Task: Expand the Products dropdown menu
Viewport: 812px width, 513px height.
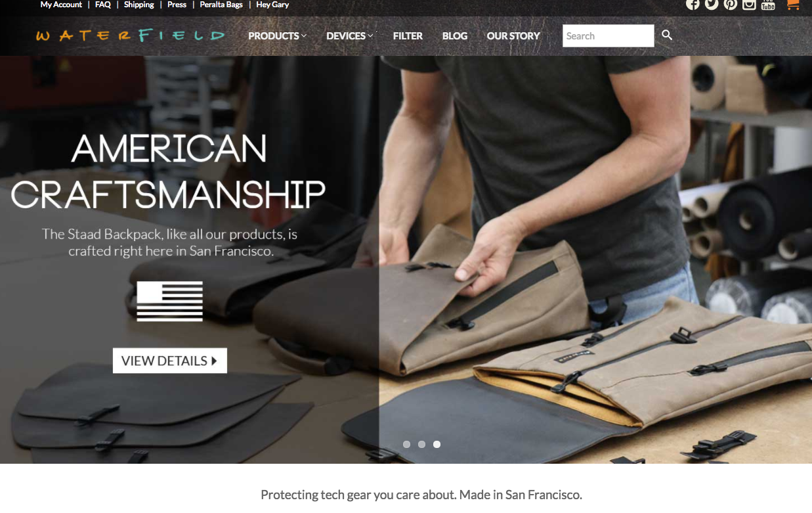Action: coord(277,35)
